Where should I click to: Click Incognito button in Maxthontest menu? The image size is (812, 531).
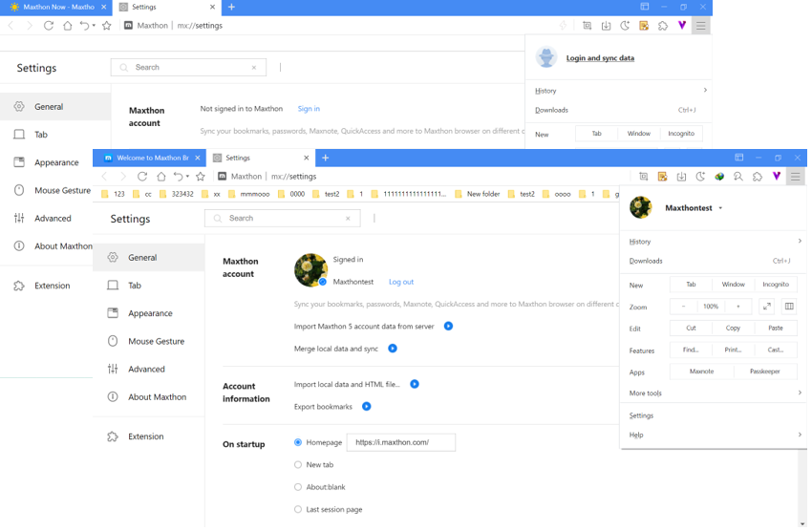[x=776, y=285]
